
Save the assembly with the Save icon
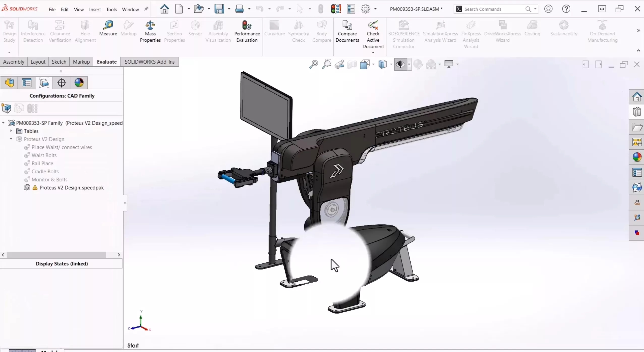coord(219,9)
